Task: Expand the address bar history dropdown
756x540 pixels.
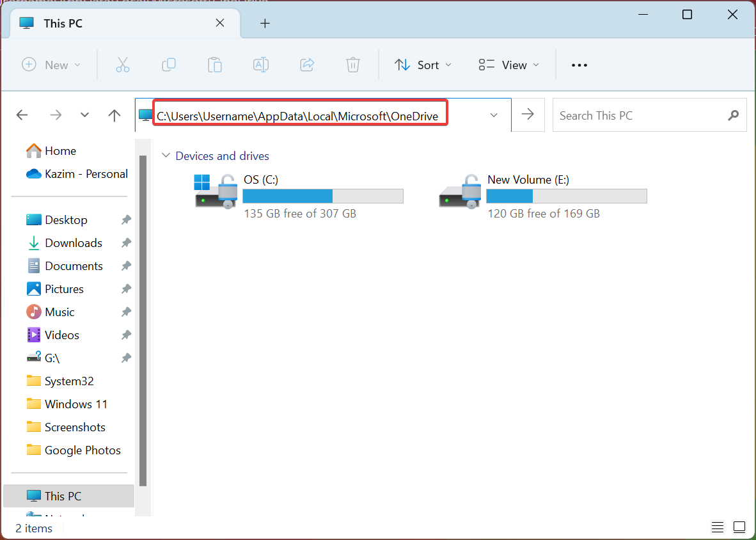Action: 494,115
